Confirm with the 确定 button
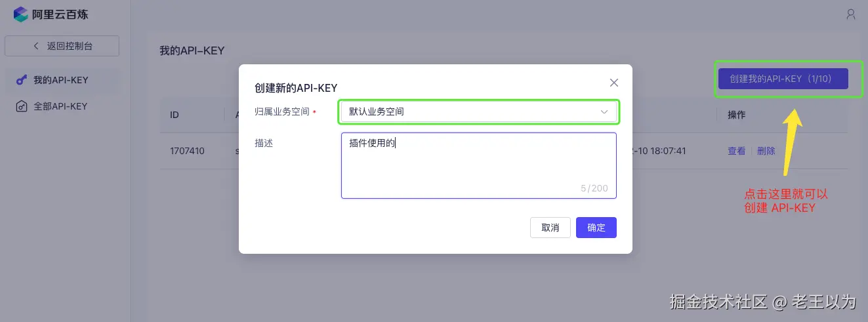 tap(596, 228)
